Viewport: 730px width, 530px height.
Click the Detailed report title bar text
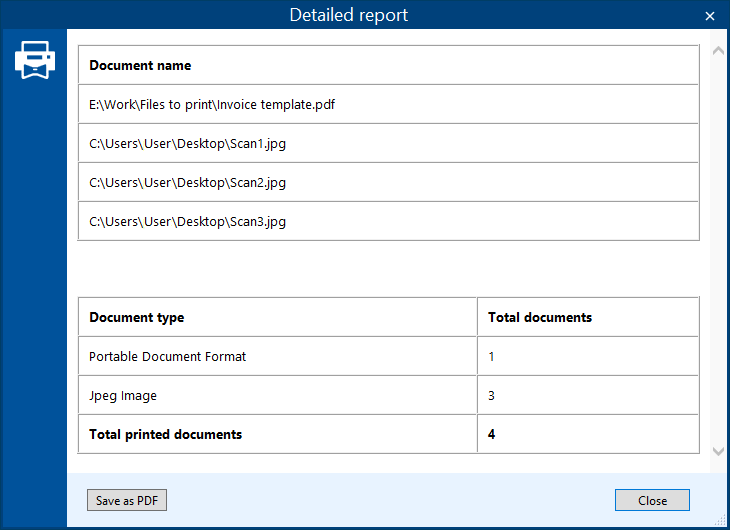(349, 15)
